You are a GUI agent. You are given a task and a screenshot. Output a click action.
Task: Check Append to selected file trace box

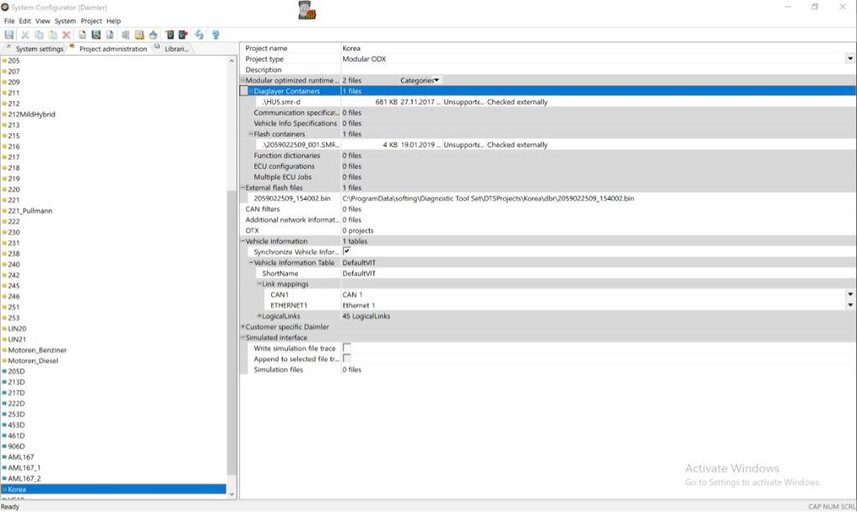click(x=346, y=358)
